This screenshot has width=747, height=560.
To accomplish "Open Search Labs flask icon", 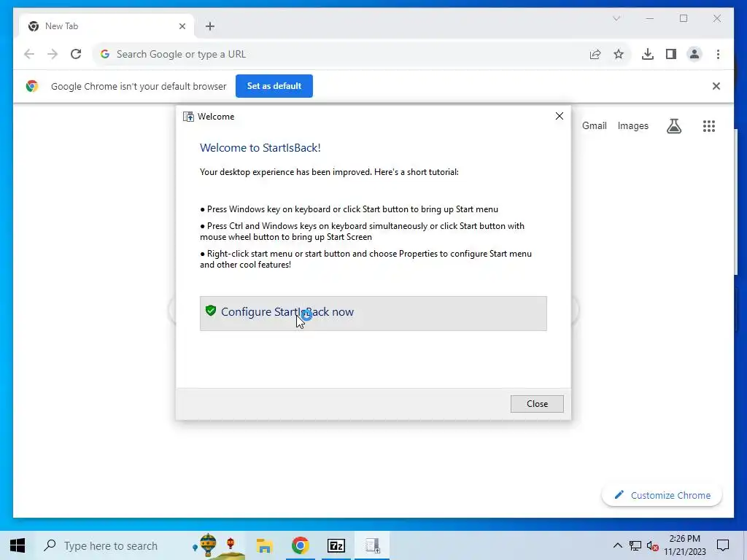I will click(x=673, y=125).
